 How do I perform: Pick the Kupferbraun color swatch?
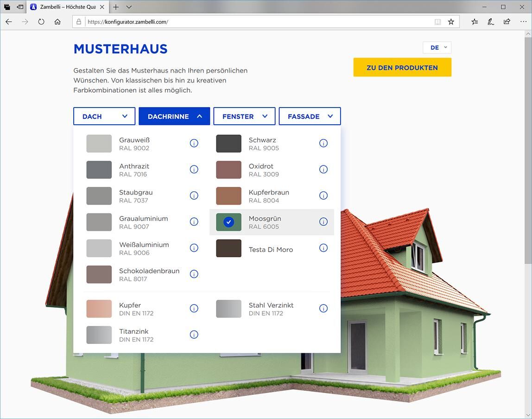[x=228, y=196]
